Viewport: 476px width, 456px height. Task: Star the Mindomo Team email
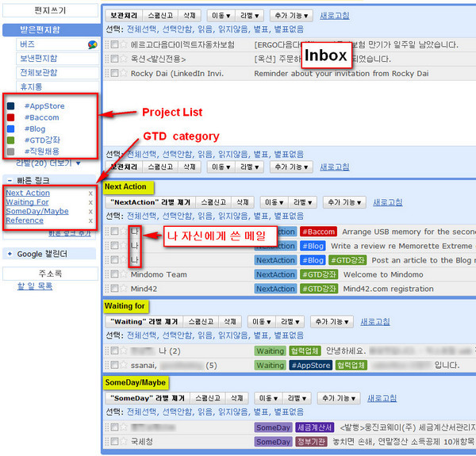(x=124, y=274)
